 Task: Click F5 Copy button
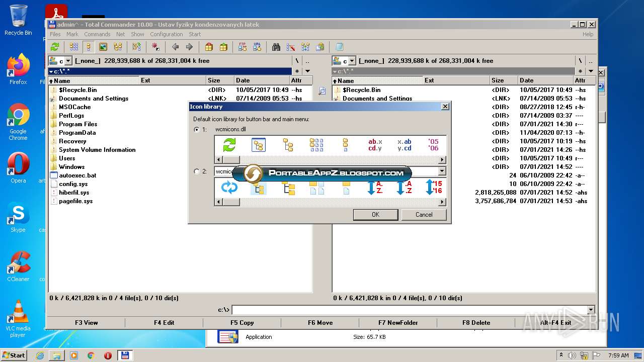[x=242, y=323]
